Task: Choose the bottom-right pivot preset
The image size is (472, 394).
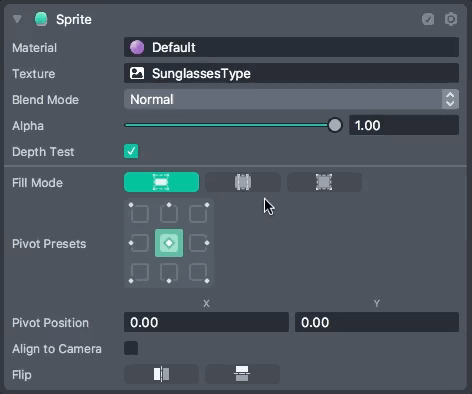Action: click(198, 272)
